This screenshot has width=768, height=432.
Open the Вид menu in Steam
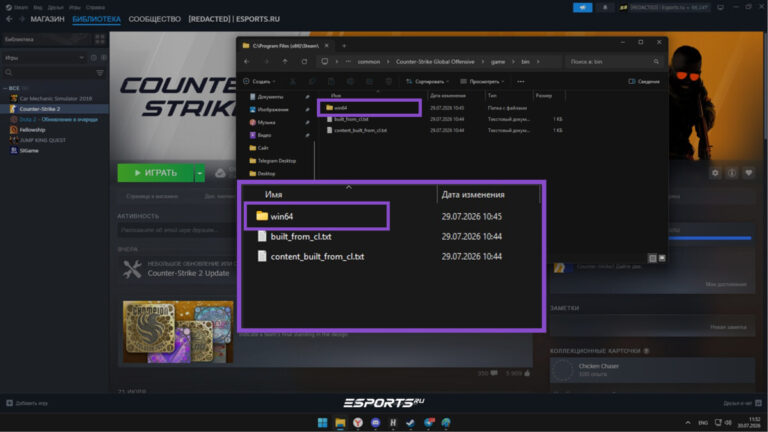click(37, 7)
